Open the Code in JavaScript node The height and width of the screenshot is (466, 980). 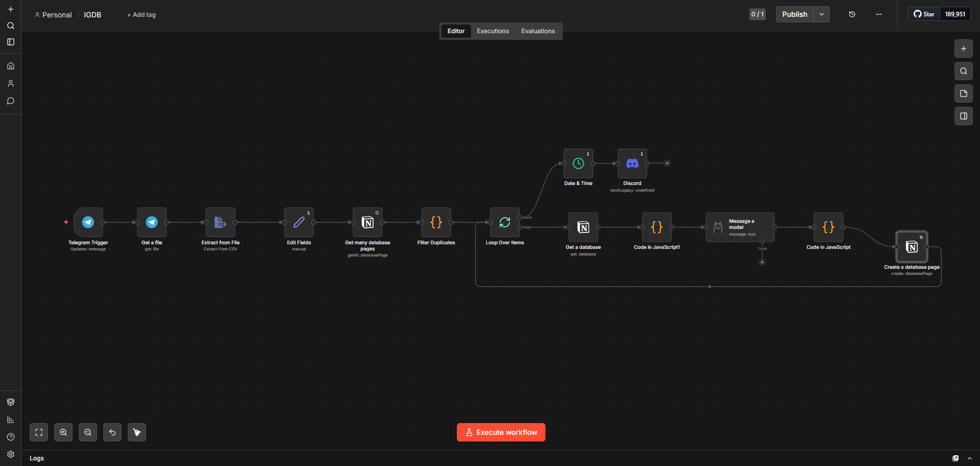(828, 227)
